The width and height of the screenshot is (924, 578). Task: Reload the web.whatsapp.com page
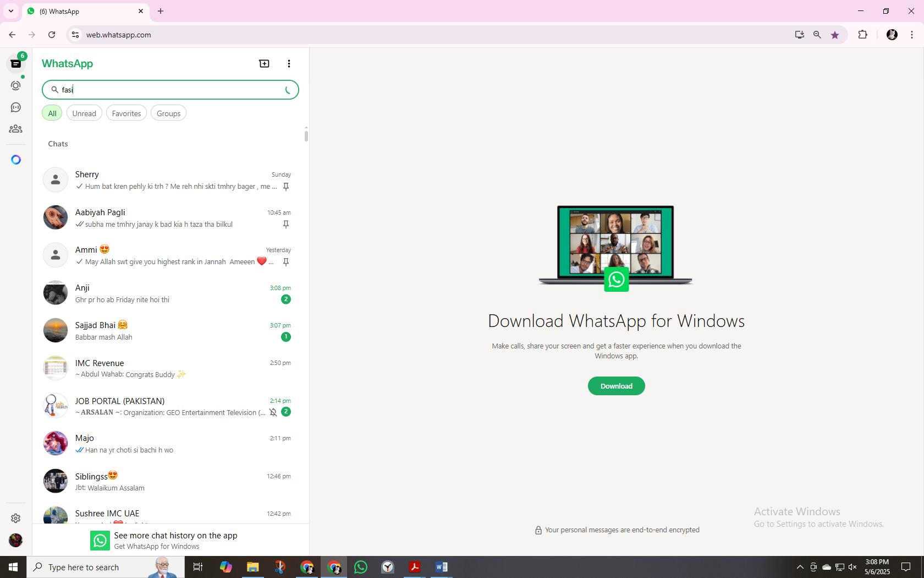tap(52, 35)
